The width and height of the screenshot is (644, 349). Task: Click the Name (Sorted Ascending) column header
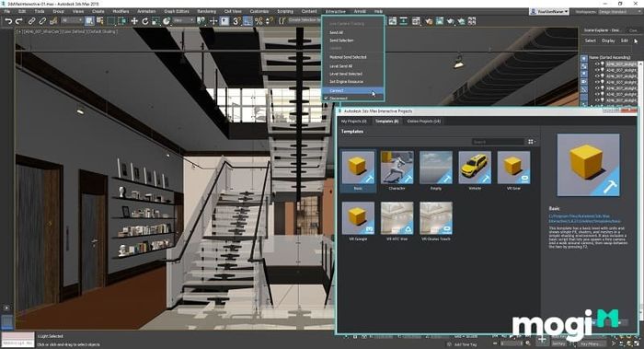609,57
